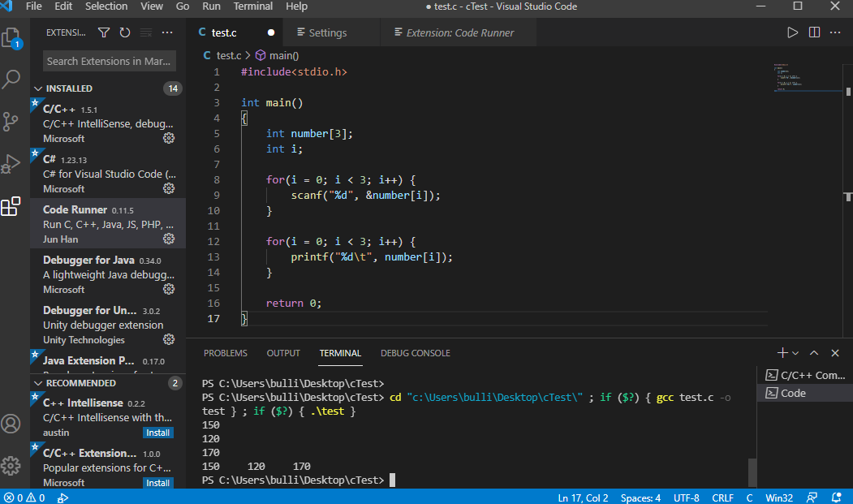Open the Terminal menu

pos(253,6)
